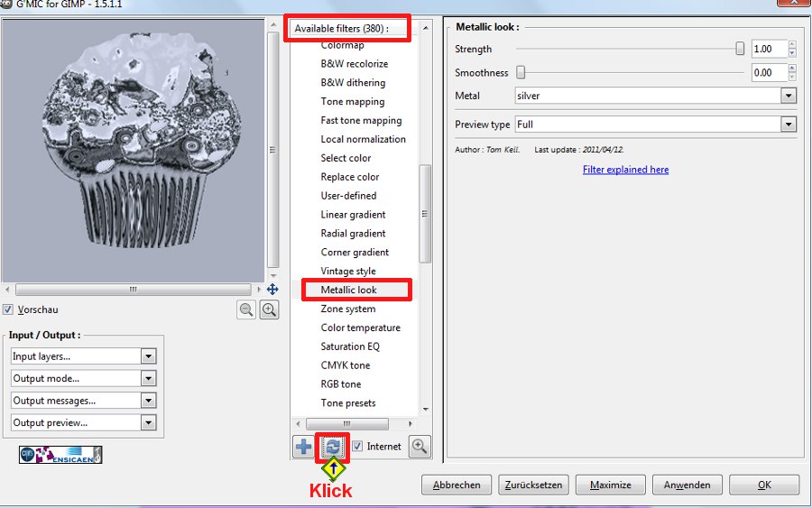Zoom in the preview image
This screenshot has width=812, height=508.
coord(269,309)
